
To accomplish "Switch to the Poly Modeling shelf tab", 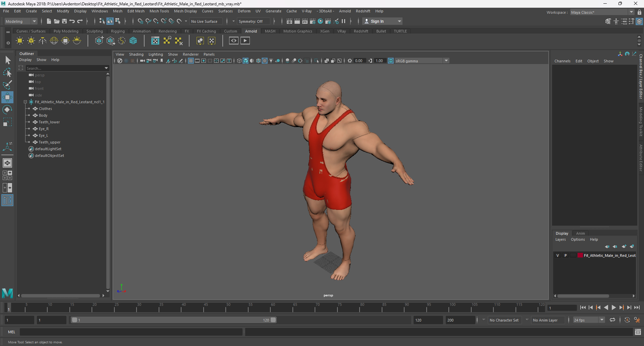I will (66, 31).
